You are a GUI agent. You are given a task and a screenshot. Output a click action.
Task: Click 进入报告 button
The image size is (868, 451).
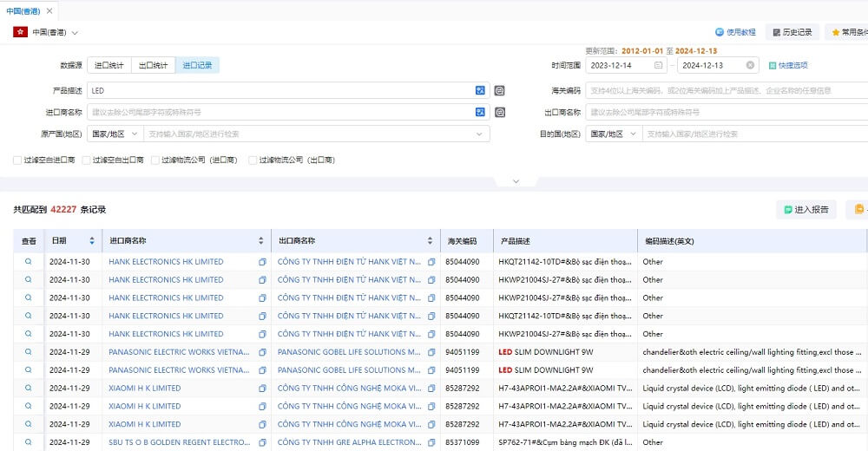pos(806,209)
